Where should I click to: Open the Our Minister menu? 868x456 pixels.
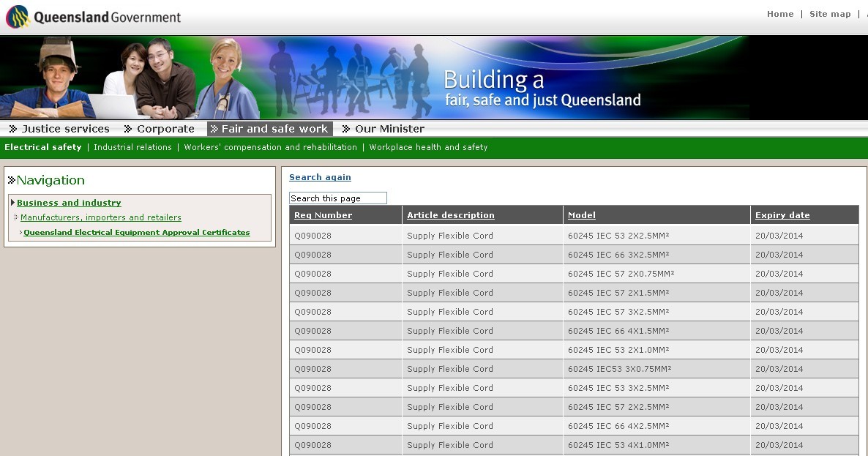point(389,129)
